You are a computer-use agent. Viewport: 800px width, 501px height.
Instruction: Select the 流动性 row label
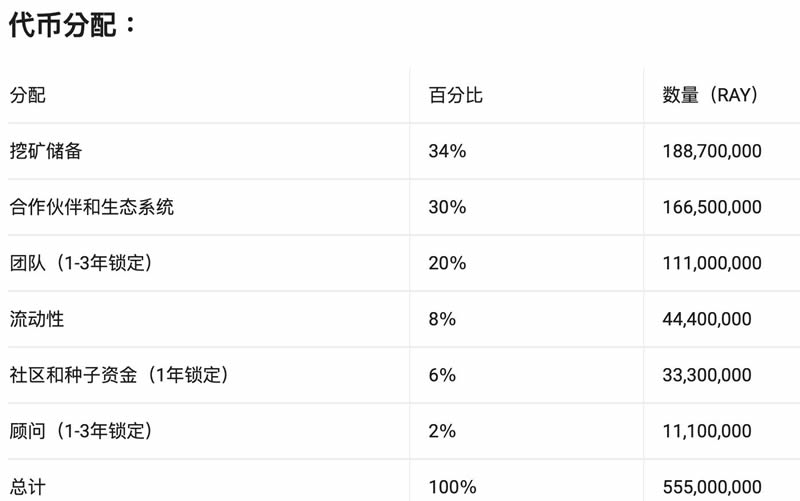click(37, 320)
